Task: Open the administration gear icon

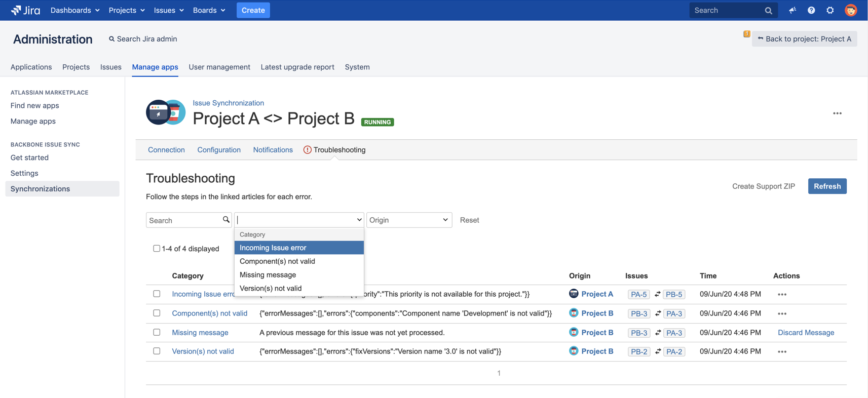Action: click(830, 10)
